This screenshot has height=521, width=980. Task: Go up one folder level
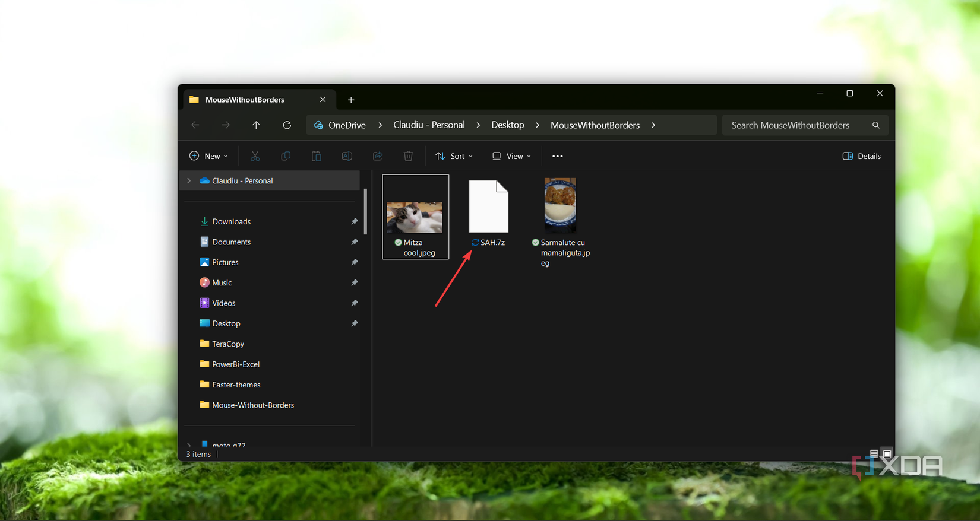coord(256,125)
